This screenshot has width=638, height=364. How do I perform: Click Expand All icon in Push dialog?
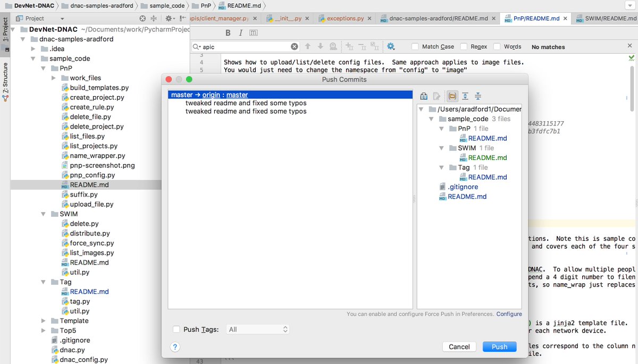point(465,96)
